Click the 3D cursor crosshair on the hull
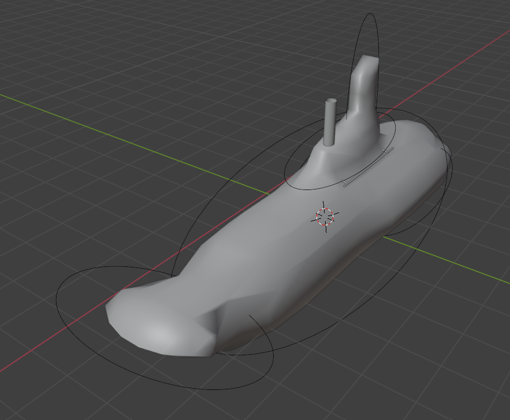 [x=325, y=217]
